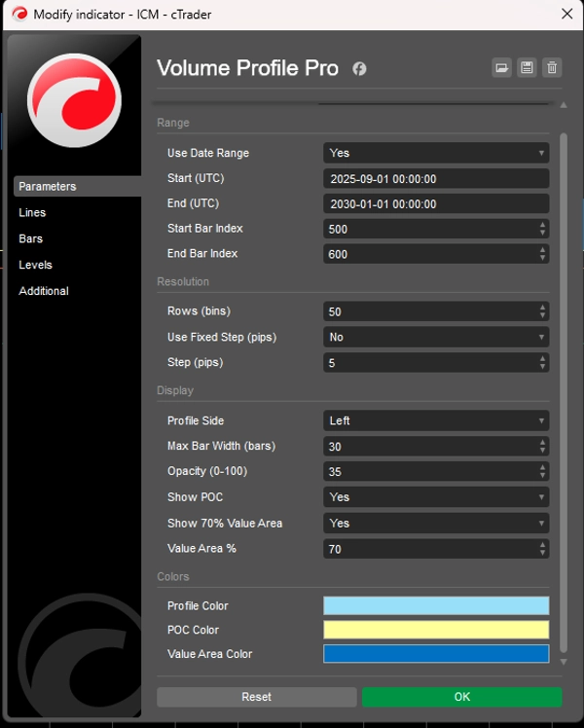Decrease Start Bar Index with down arrow
This screenshot has width=584, height=728.
[542, 233]
